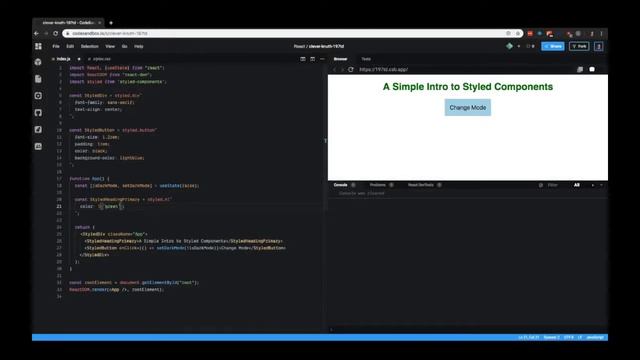Image resolution: width=640 pixels, height=360 pixels.
Task: Open the React DevTools tab
Action: coord(421,185)
